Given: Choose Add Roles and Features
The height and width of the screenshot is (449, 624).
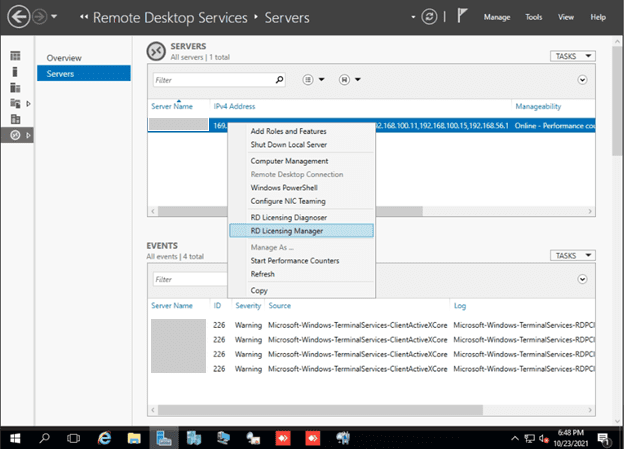Looking at the screenshot, I should coord(302,131).
